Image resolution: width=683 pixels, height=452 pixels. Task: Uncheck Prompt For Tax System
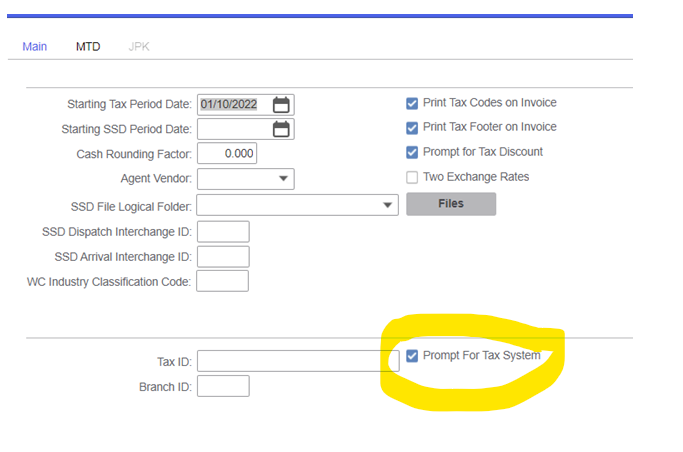412,356
